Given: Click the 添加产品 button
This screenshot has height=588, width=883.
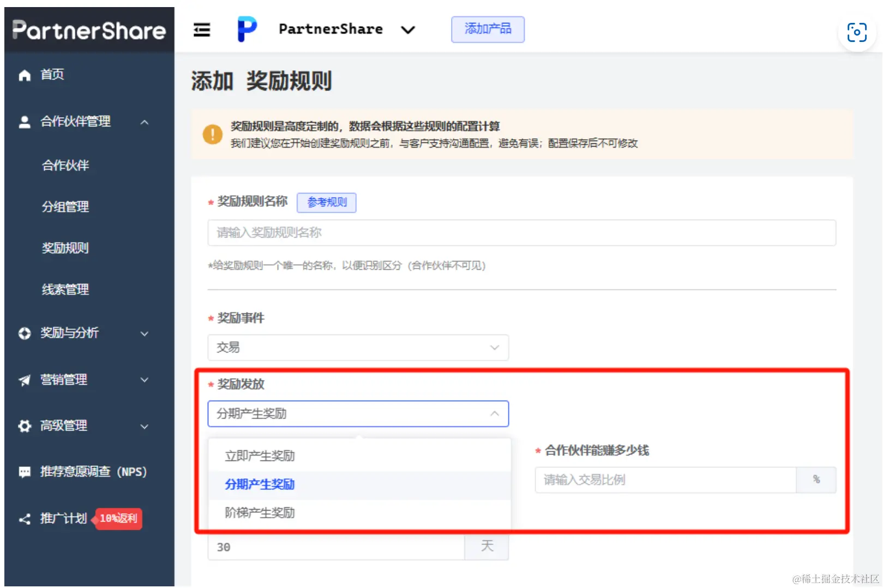Looking at the screenshot, I should tap(487, 29).
